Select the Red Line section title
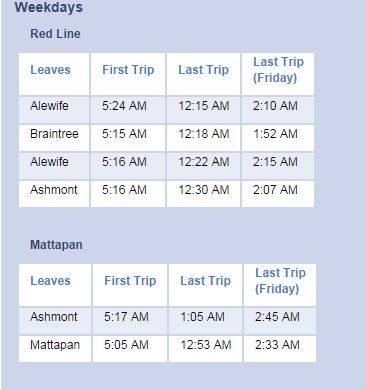Viewport: 366px width, 390px height. (x=55, y=34)
